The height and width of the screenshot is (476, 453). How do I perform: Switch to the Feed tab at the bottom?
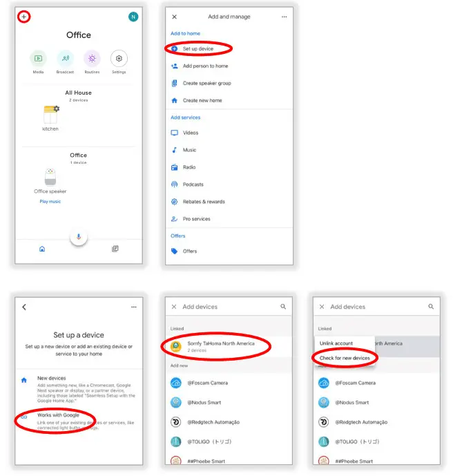pyautogui.click(x=115, y=249)
